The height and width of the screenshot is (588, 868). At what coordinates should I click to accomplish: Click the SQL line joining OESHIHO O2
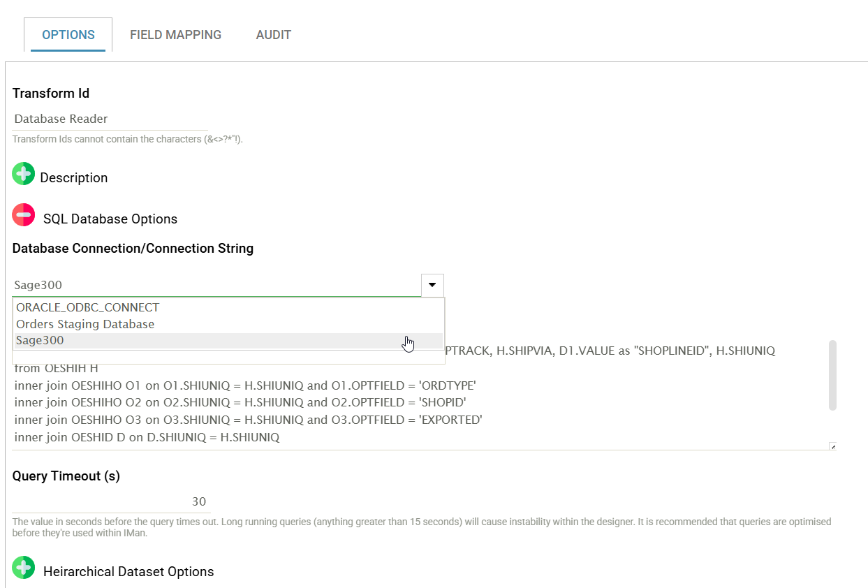(x=240, y=402)
